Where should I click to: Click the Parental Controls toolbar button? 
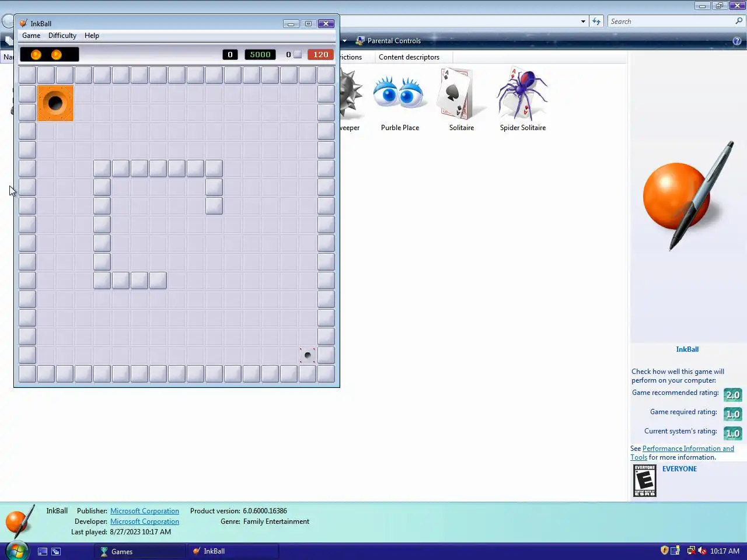pyautogui.click(x=388, y=41)
